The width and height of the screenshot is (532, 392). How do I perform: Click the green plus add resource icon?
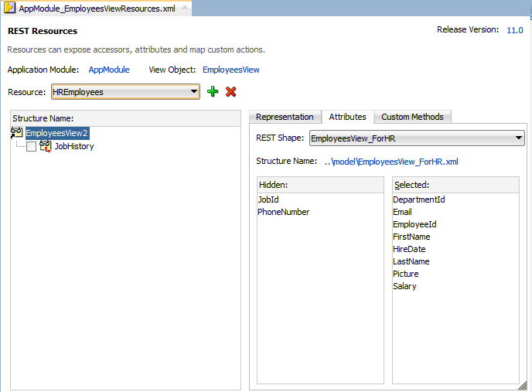213,92
